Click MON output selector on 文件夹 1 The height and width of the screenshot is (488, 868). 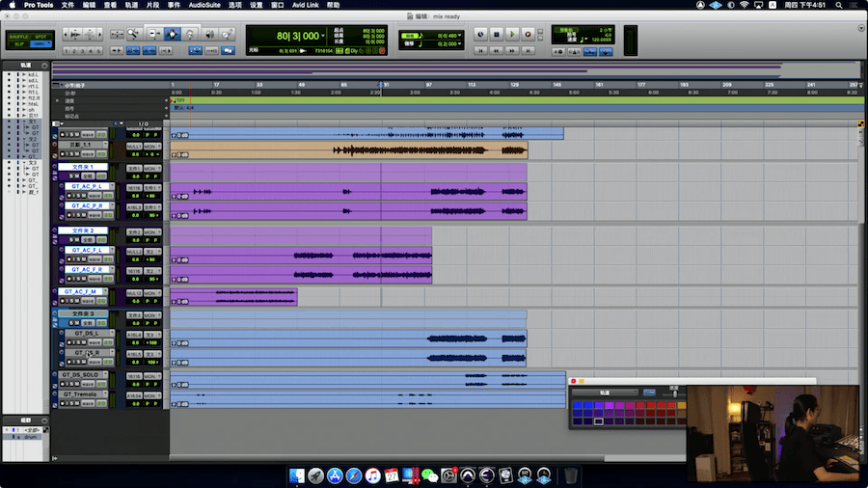pyautogui.click(x=151, y=168)
